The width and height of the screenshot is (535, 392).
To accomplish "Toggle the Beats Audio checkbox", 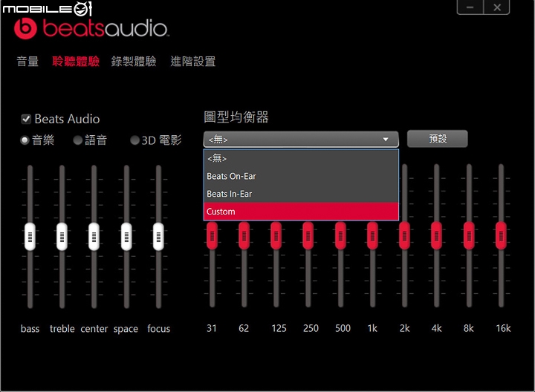I will tap(26, 119).
